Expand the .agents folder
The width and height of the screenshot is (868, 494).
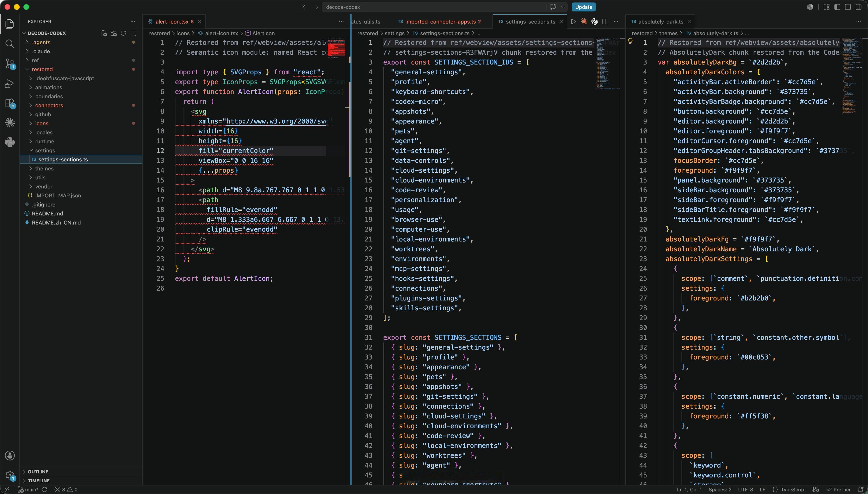click(x=81, y=42)
